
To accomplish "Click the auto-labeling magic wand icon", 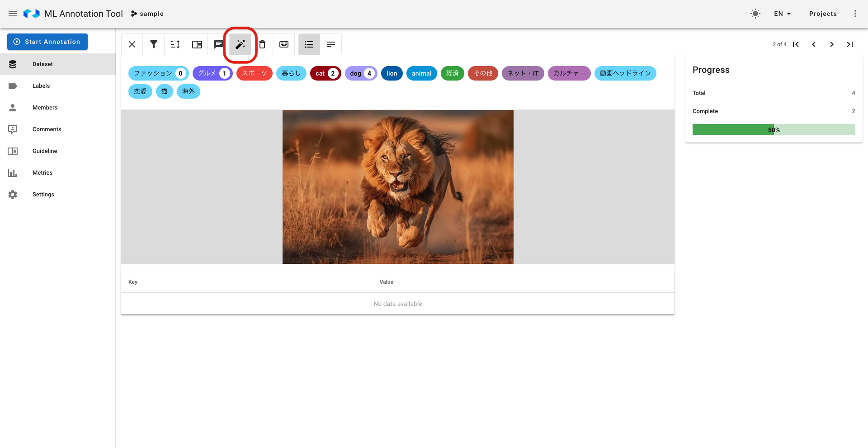I will tap(241, 44).
